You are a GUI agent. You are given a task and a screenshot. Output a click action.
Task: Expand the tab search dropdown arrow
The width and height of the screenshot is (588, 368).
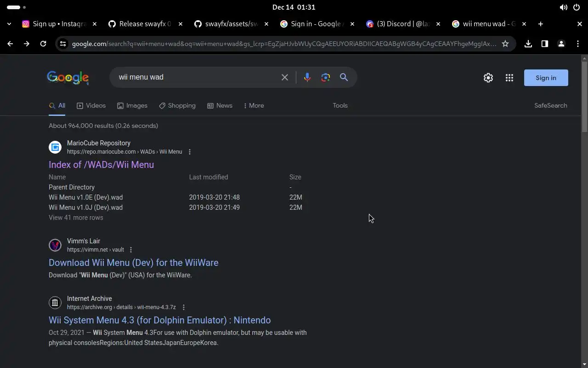point(9,24)
